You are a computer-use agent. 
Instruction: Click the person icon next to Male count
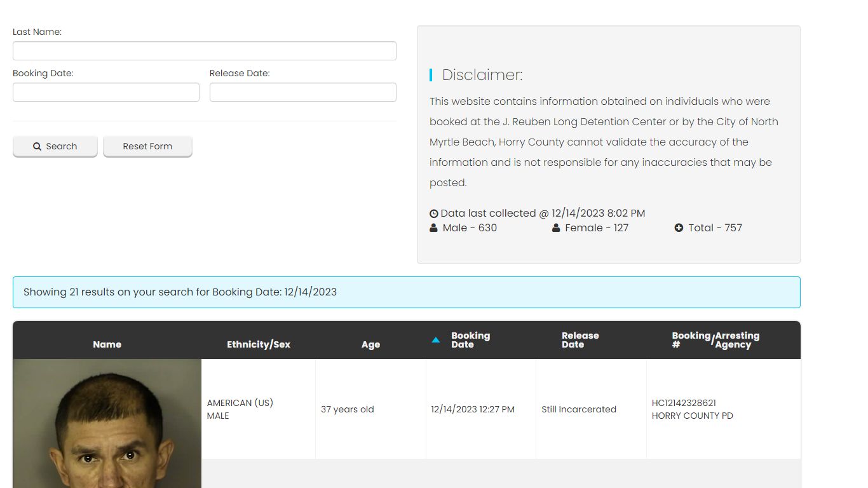coord(433,227)
